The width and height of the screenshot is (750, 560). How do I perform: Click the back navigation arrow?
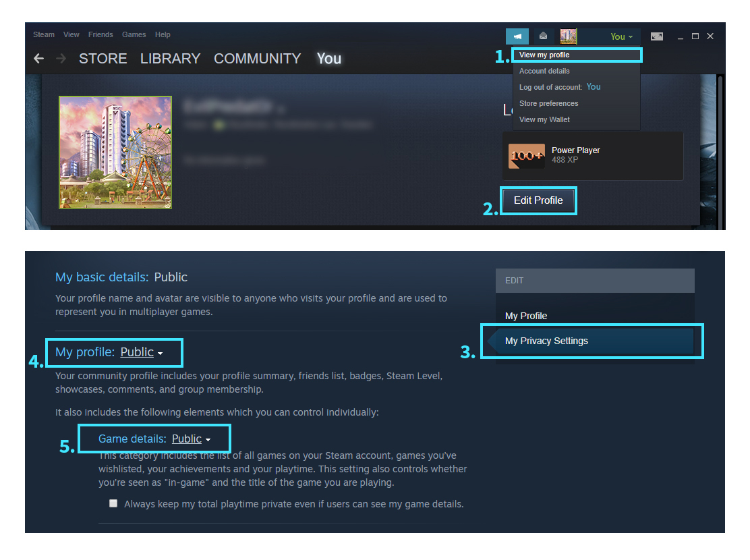(38, 59)
